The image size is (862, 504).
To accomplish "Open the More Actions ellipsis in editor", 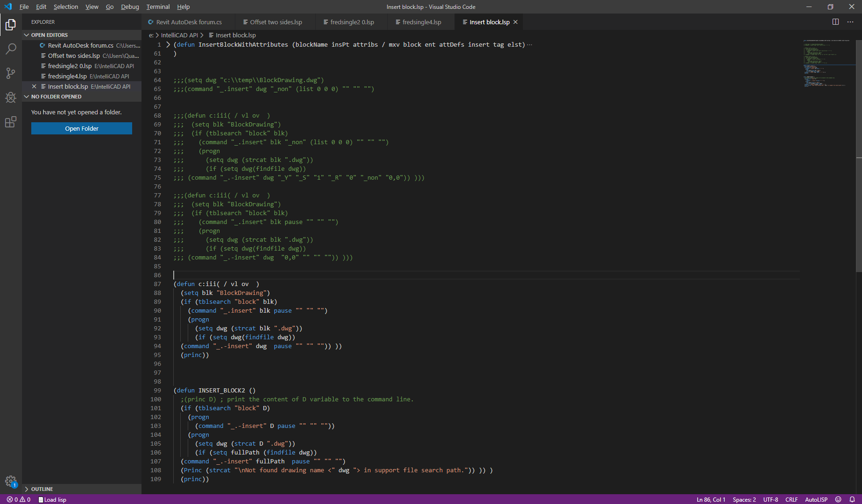I will click(x=850, y=22).
